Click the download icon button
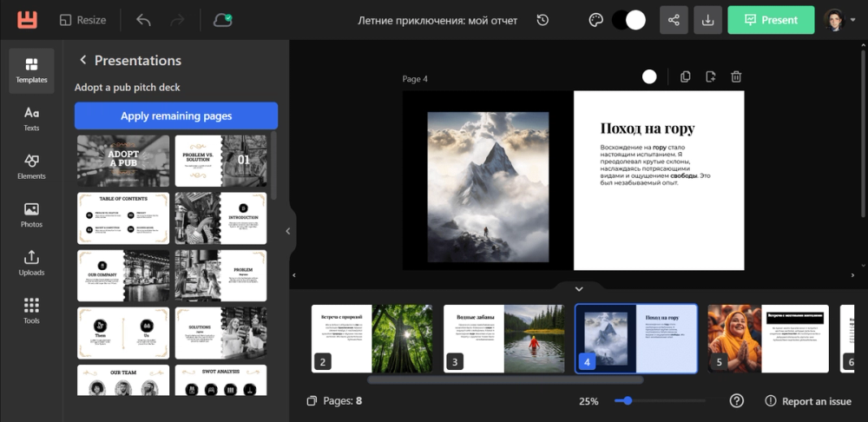 point(707,20)
